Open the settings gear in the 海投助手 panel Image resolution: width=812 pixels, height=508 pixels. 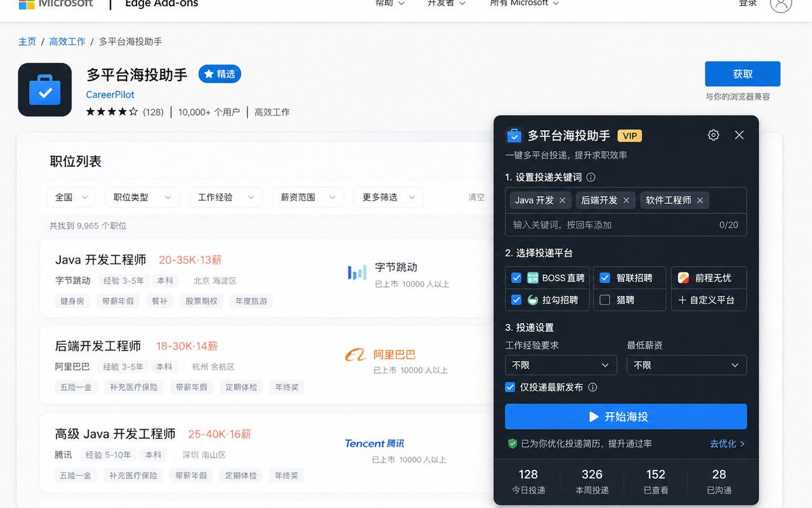tap(714, 135)
